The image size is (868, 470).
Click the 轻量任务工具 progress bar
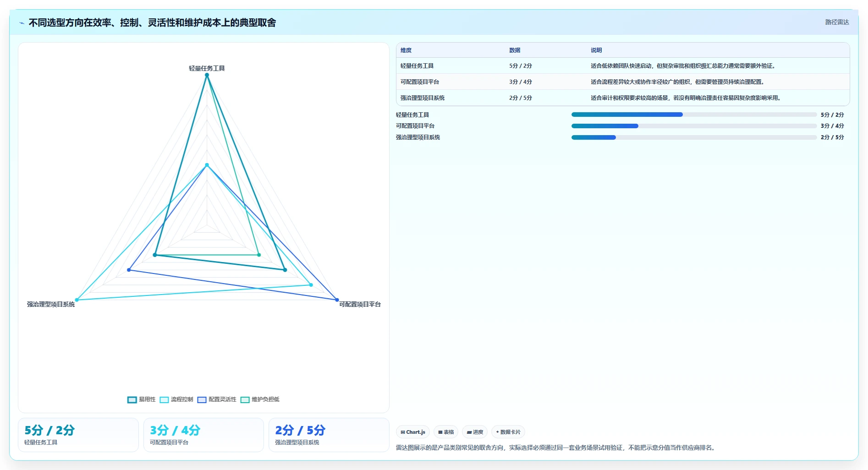pos(694,115)
